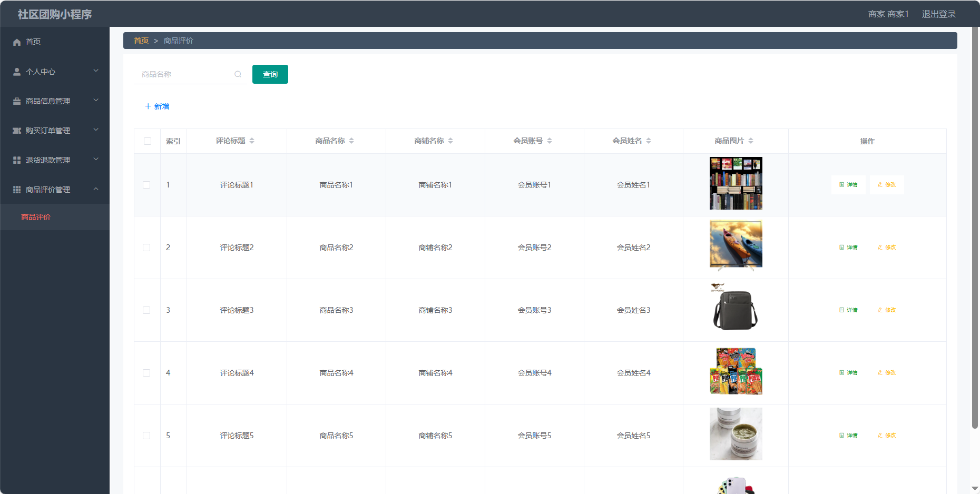Click cell 会员账号4
This screenshot has height=494, width=980.
(x=534, y=373)
